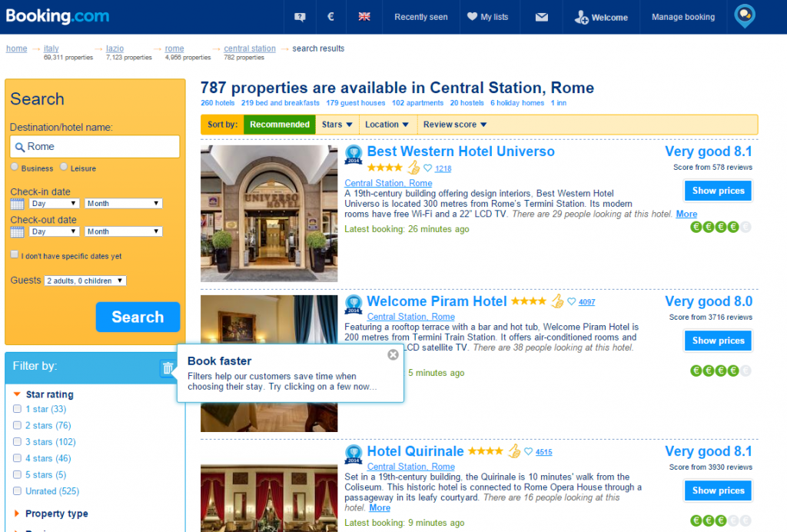Image resolution: width=787 pixels, height=532 pixels.
Task: Change currency via the euro icon
Action: pos(330,17)
